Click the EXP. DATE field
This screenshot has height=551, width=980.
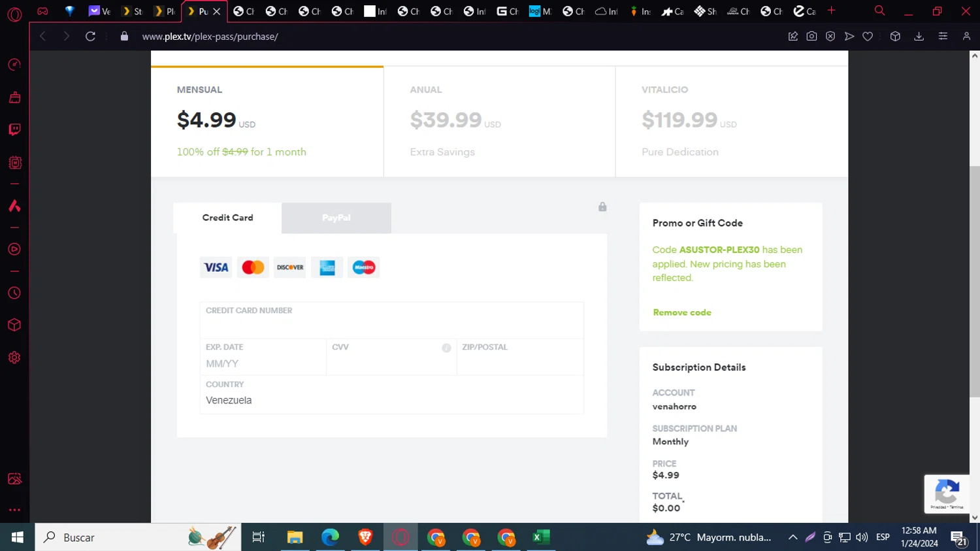263,357
